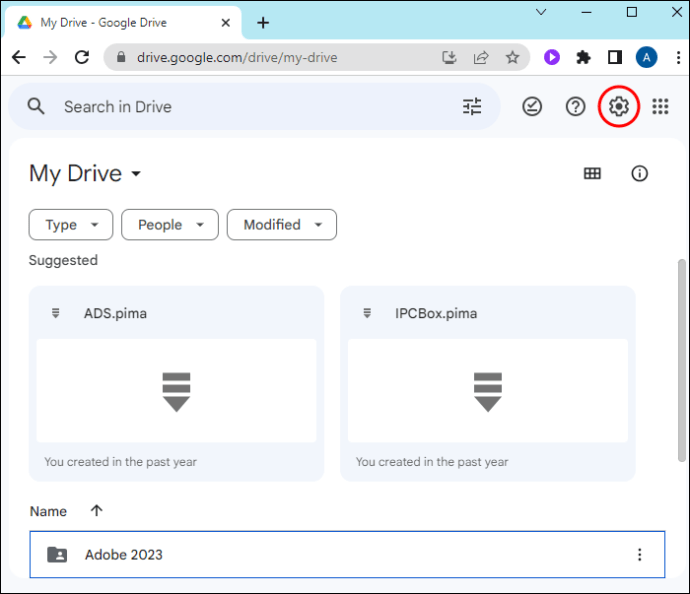690x594 pixels.
Task: Select the My Drive - Google Drive tab
Action: click(x=122, y=22)
